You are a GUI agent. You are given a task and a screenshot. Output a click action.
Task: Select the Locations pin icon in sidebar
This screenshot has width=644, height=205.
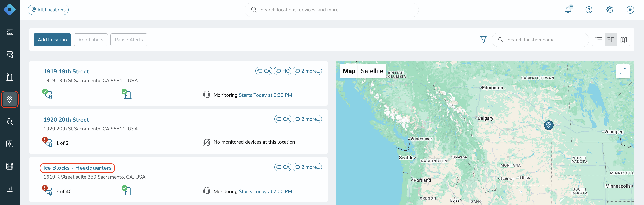pos(10,99)
